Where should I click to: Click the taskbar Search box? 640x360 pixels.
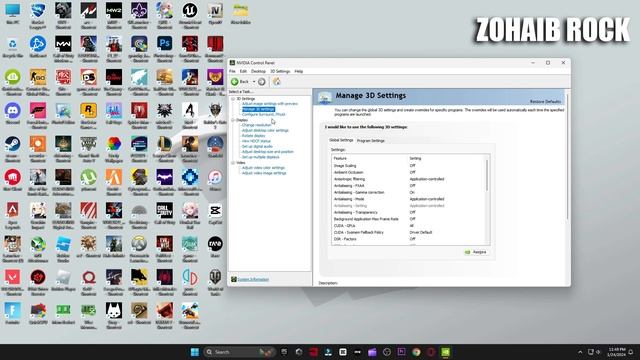coord(239,352)
